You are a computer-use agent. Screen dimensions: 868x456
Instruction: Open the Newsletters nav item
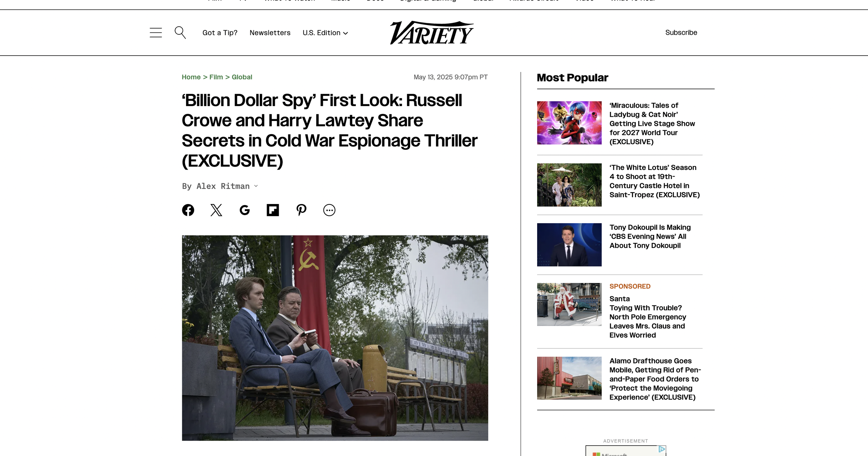coord(270,33)
